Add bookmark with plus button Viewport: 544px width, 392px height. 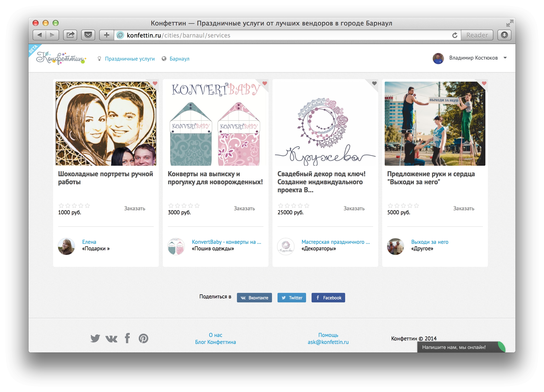point(107,35)
